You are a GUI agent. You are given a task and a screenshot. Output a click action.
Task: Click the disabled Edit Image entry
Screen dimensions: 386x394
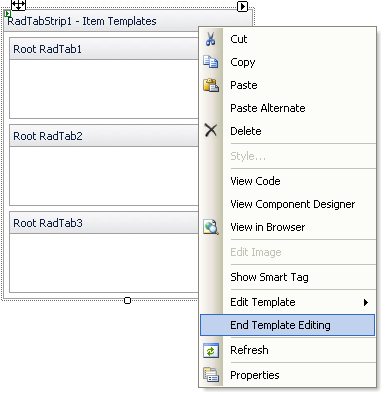(287, 252)
